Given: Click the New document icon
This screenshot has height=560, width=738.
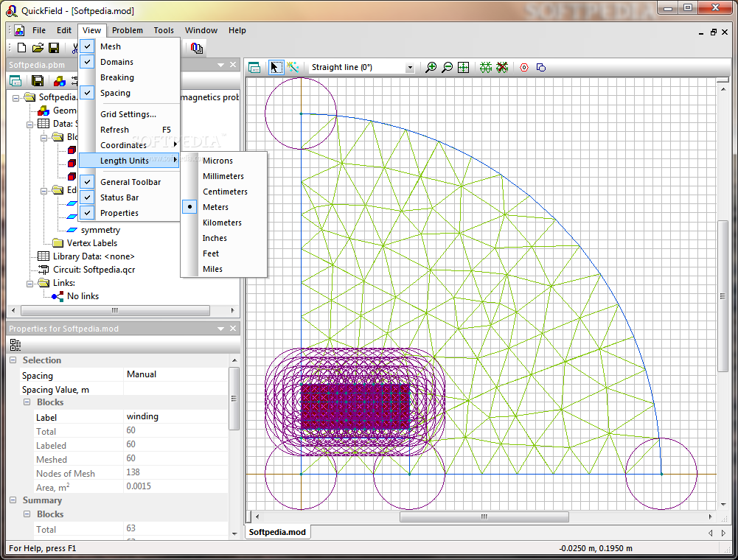Looking at the screenshot, I should tap(21, 48).
